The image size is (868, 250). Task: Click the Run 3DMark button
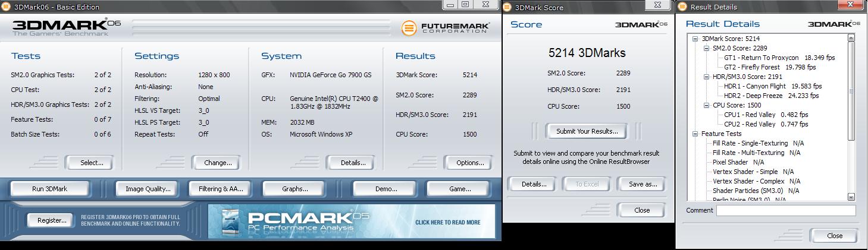pos(50,189)
